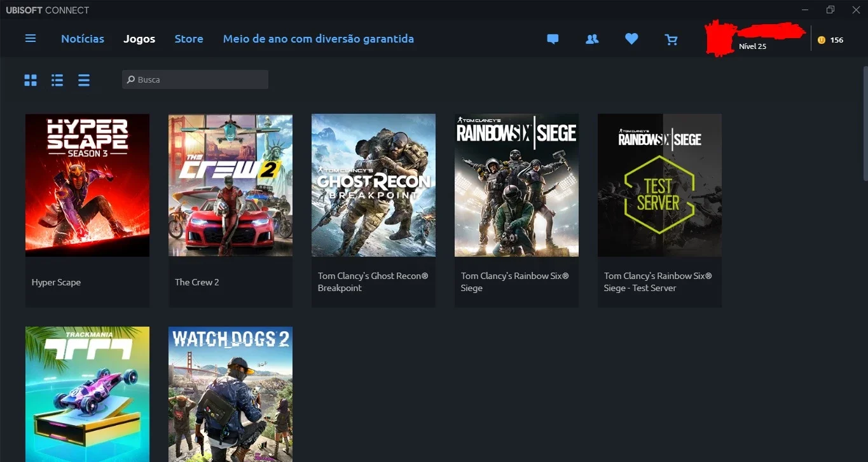This screenshot has width=868, height=462.
Task: Open The Crew 2 cover art
Action: coord(231,185)
